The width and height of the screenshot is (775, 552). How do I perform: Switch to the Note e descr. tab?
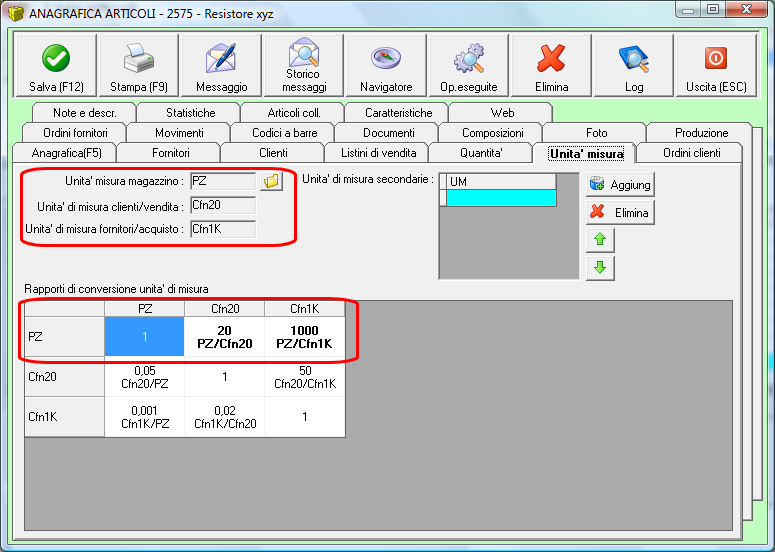point(85,113)
